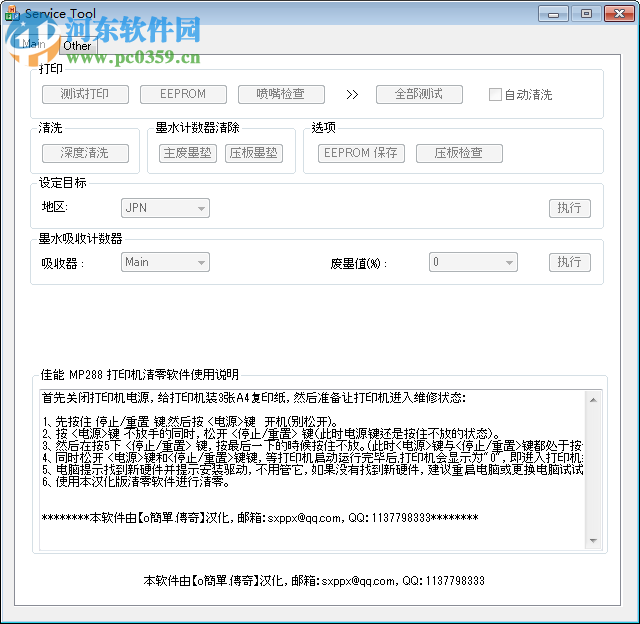Click the instructions scrollbar up arrow

593,400
